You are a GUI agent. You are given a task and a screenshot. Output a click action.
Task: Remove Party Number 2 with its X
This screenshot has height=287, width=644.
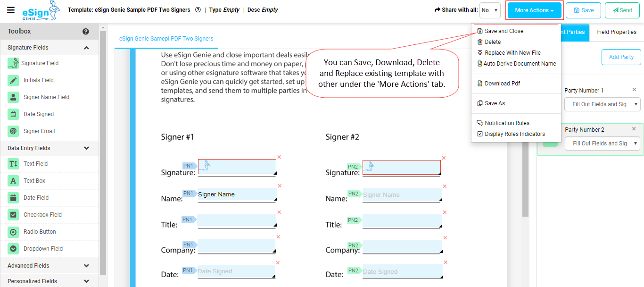tap(634, 129)
